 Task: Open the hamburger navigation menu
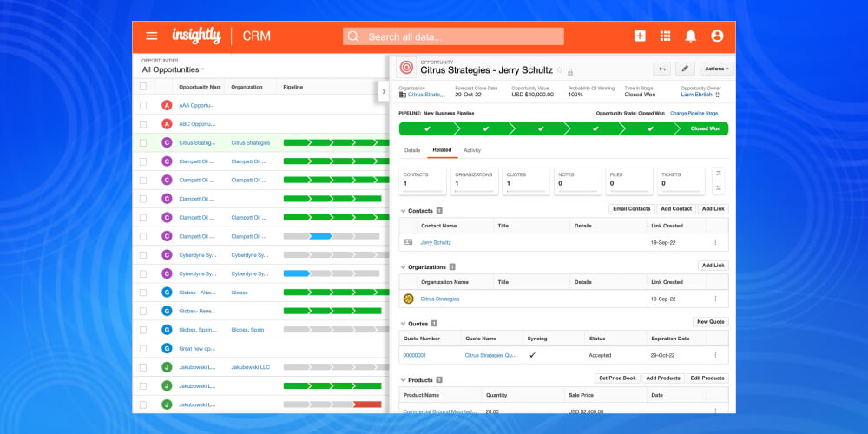coord(152,36)
